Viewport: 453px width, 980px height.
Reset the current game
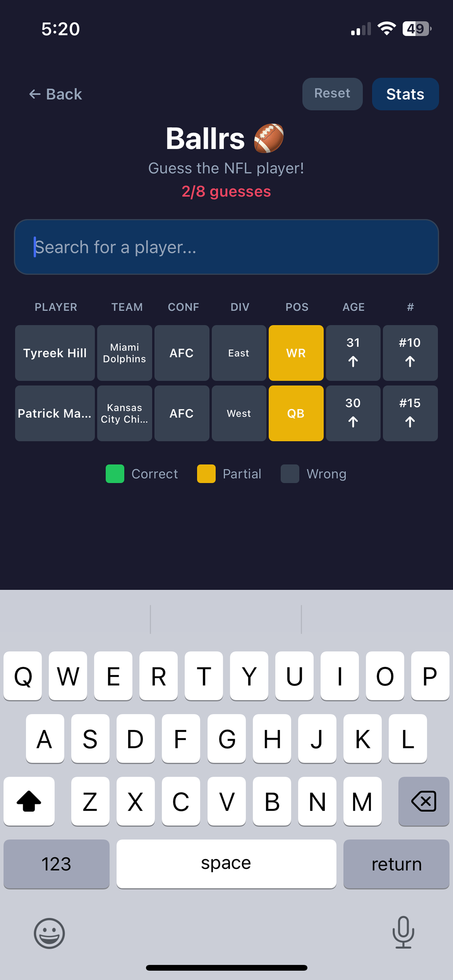coord(332,94)
